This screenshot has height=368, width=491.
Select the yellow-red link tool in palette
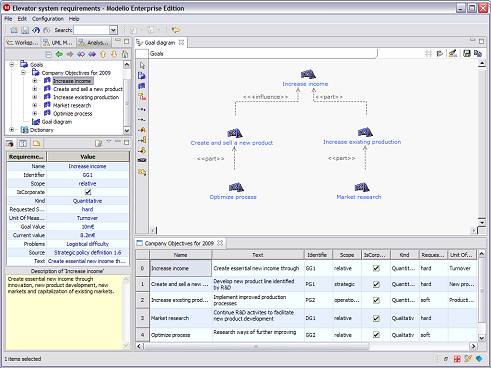click(142, 97)
